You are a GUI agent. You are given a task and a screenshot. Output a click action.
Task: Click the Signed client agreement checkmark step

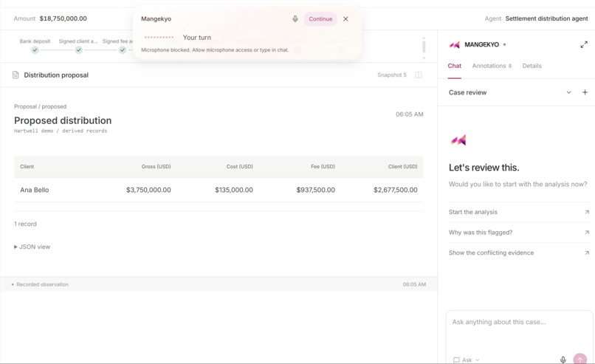point(78,49)
